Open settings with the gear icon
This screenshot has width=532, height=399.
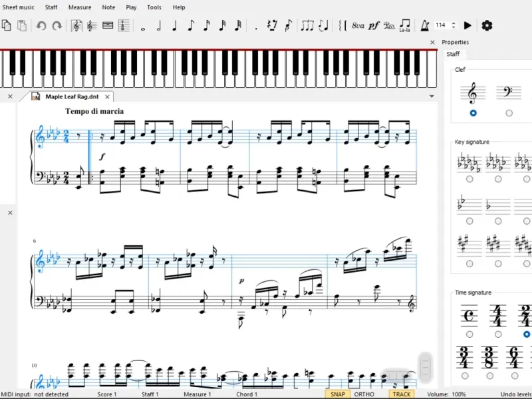point(487,25)
